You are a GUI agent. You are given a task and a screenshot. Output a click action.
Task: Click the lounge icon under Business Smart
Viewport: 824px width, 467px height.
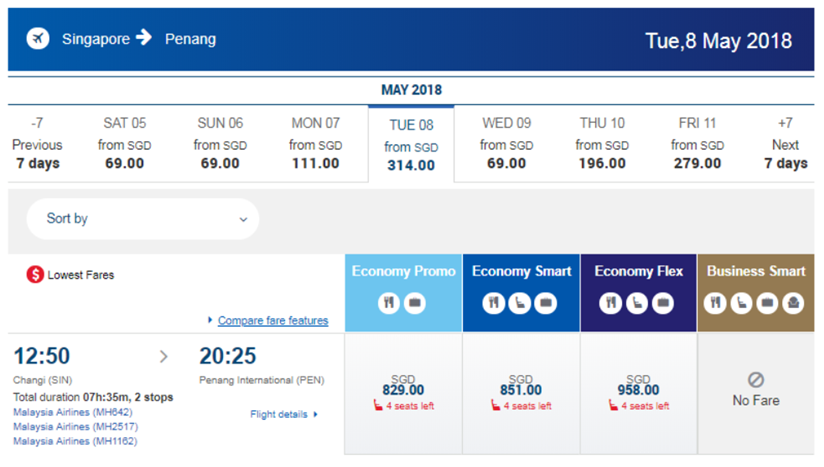[793, 303]
